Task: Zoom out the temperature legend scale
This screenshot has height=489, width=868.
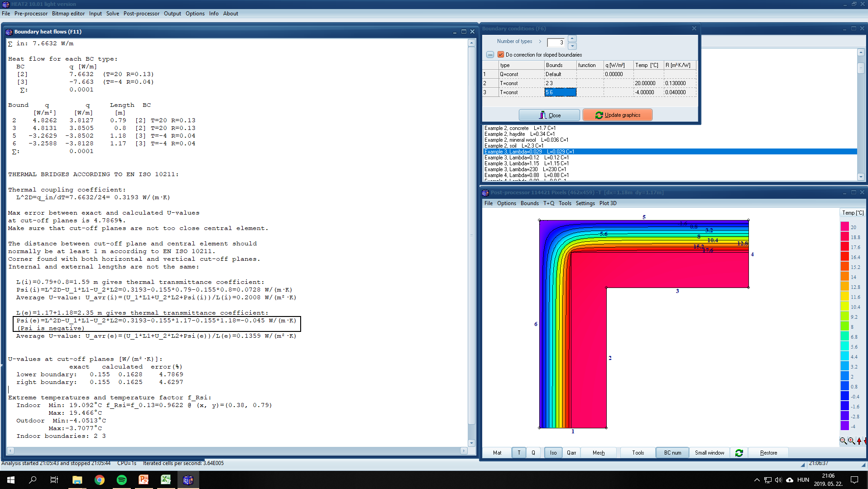Action: tap(843, 441)
